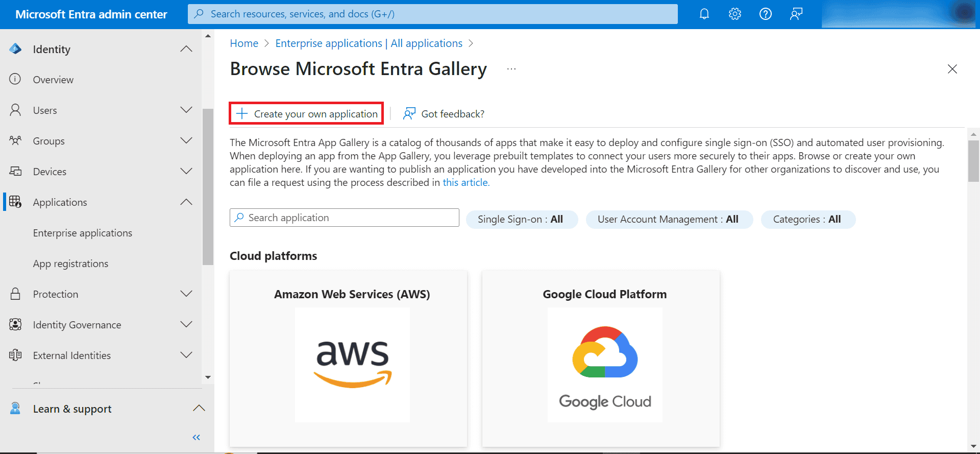Click the more options ellipsis beside page title
The image size is (980, 454).
(511, 69)
